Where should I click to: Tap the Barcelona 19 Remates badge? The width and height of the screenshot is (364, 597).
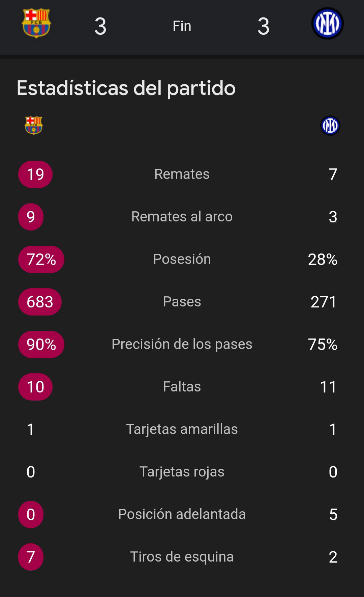pos(35,174)
